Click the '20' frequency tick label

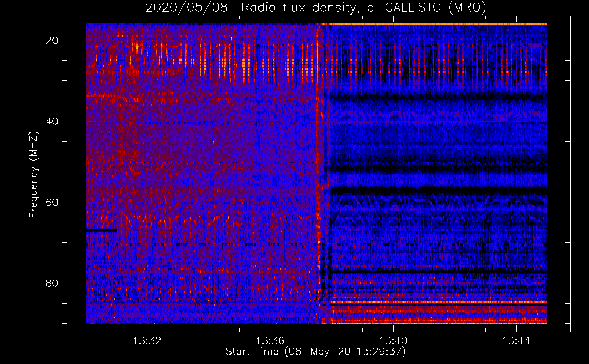52,40
